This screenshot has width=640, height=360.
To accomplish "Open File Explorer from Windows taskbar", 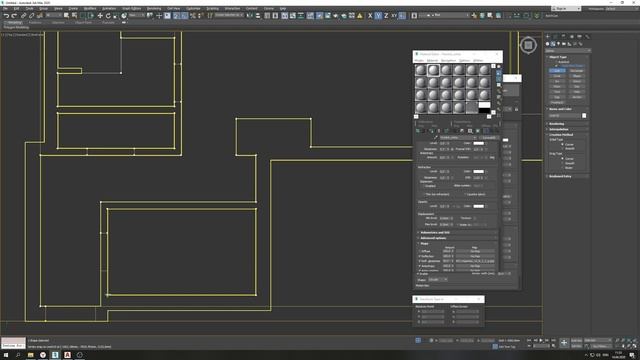I will tap(31, 355).
